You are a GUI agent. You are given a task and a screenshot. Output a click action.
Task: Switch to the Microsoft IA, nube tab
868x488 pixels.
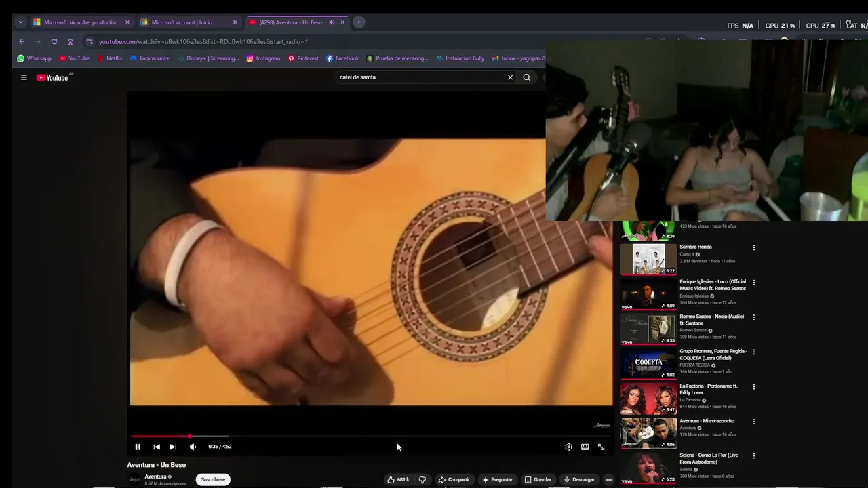81,22
